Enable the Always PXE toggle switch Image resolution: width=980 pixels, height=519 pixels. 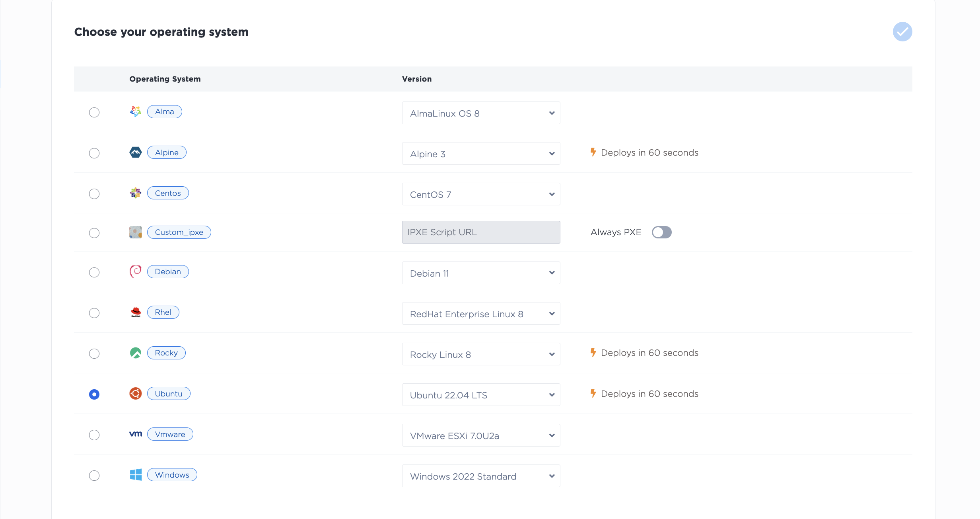[x=662, y=232]
